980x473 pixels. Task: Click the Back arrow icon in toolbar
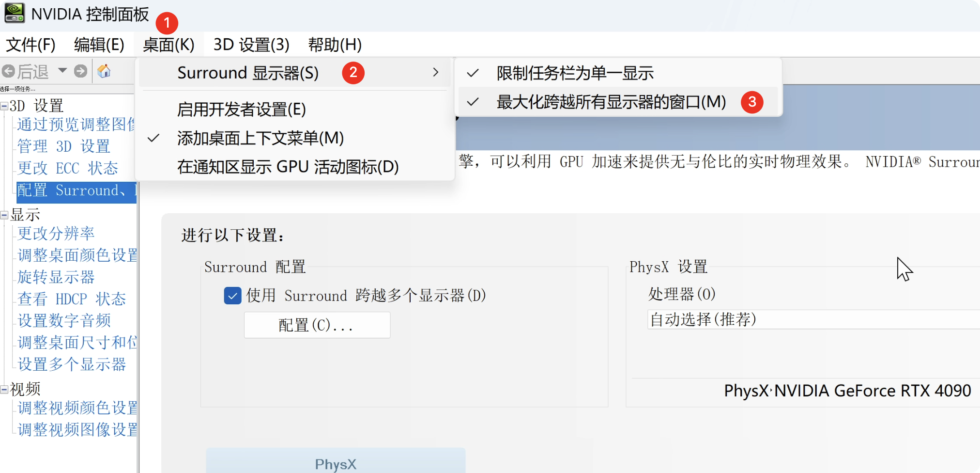tap(8, 71)
